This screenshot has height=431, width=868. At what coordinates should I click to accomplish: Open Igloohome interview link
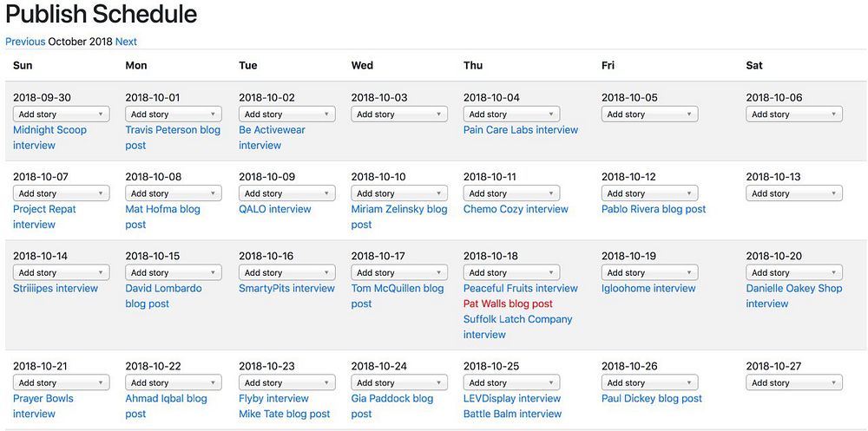[648, 288]
